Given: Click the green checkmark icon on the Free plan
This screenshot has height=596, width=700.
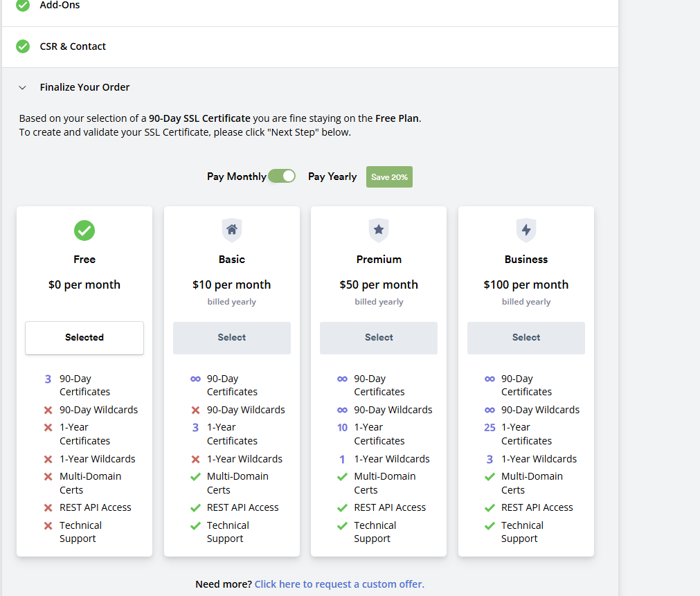Looking at the screenshot, I should click(x=84, y=231).
